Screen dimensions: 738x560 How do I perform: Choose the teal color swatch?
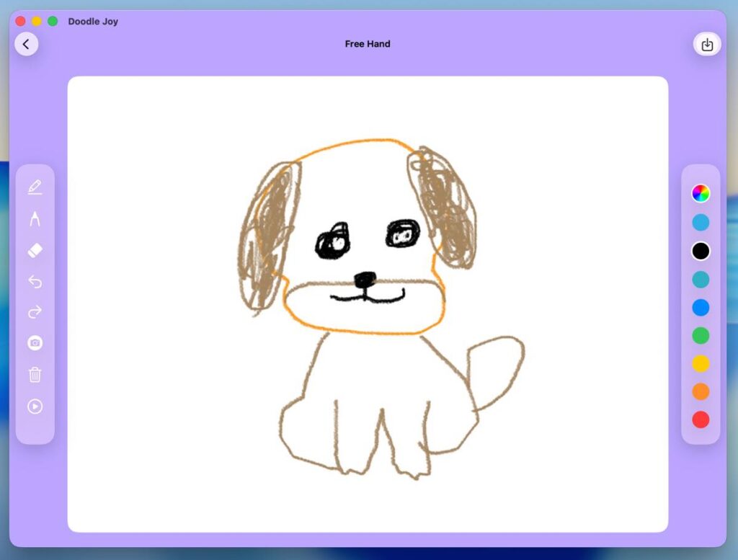click(701, 279)
